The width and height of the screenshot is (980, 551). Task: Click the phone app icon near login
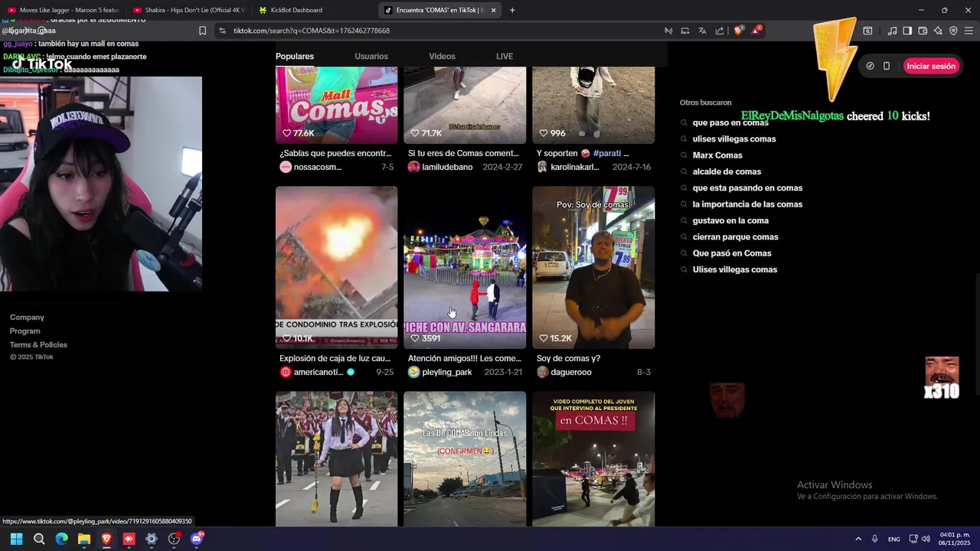point(887,66)
